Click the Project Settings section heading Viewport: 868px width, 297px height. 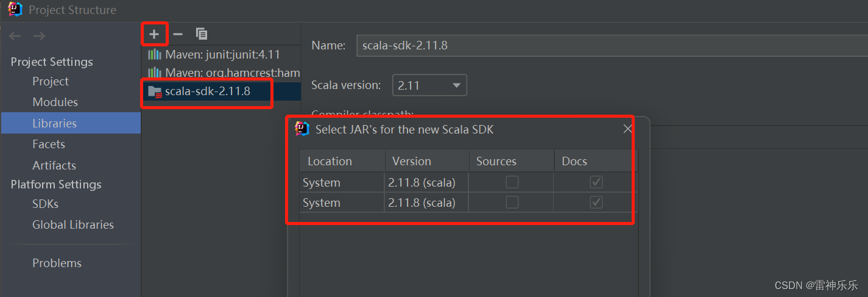pyautogui.click(x=52, y=62)
